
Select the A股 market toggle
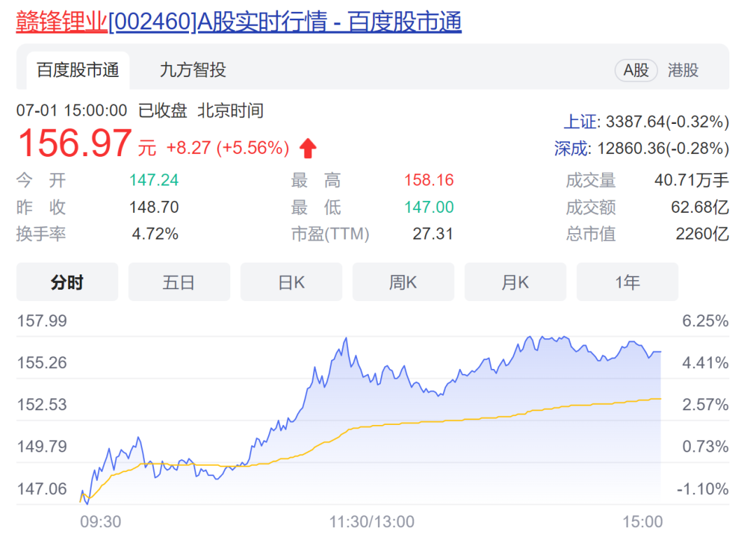pos(636,70)
